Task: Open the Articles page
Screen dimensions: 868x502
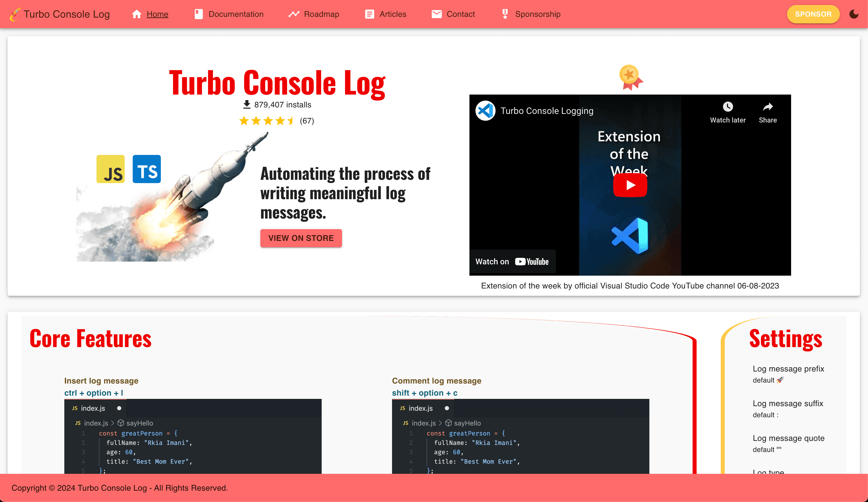Action: 393,14
